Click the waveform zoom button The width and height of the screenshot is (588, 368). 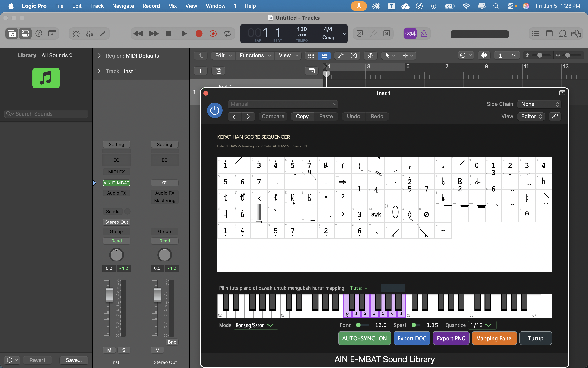484,55
